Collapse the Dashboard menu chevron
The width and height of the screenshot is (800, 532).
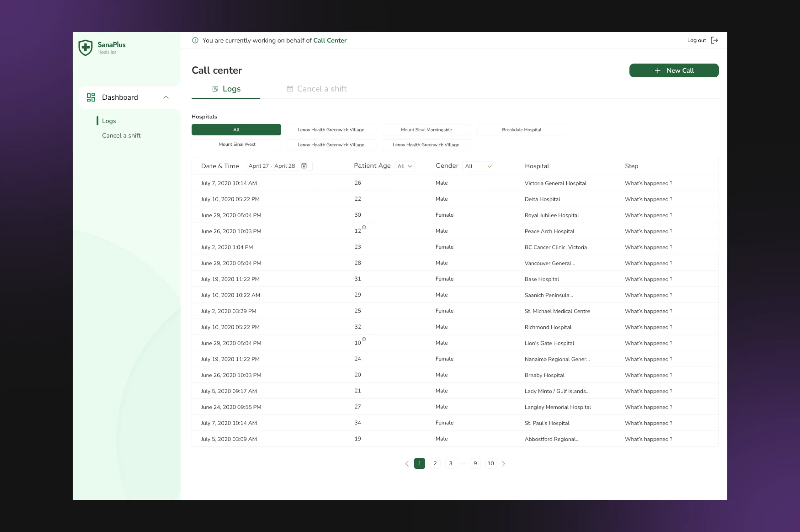(166, 97)
